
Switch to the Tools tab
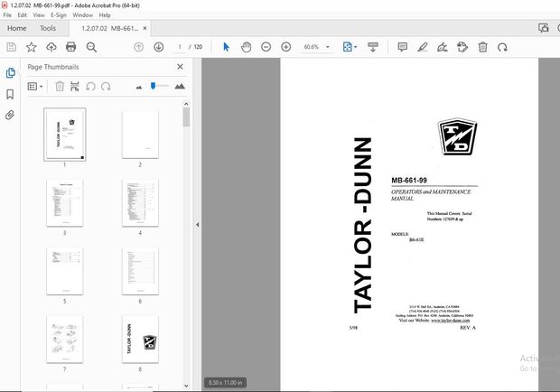coord(48,28)
